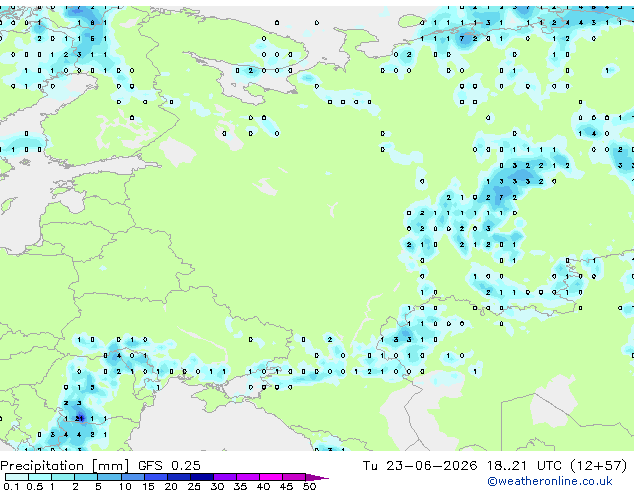634x490 pixels.
Task: Click the 45–50 mm legend color
Action: [x=294, y=477]
